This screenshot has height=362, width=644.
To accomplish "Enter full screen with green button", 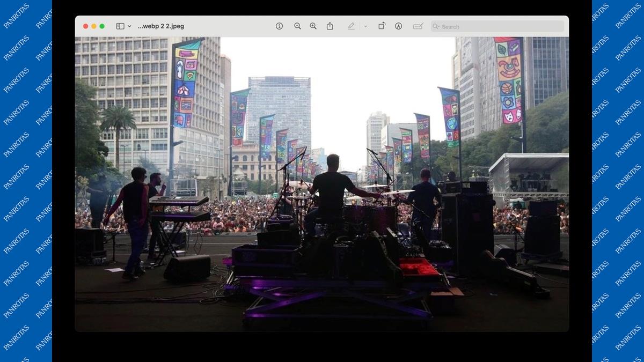I will tap(102, 26).
